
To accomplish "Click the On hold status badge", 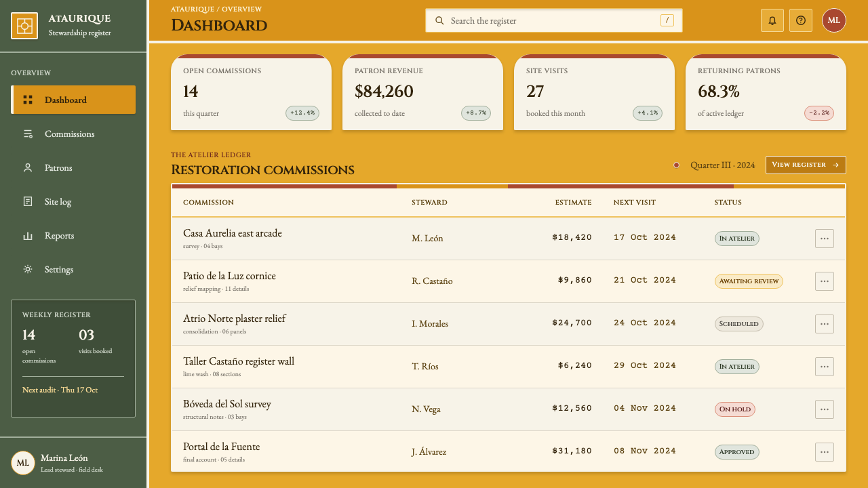I will (x=735, y=409).
